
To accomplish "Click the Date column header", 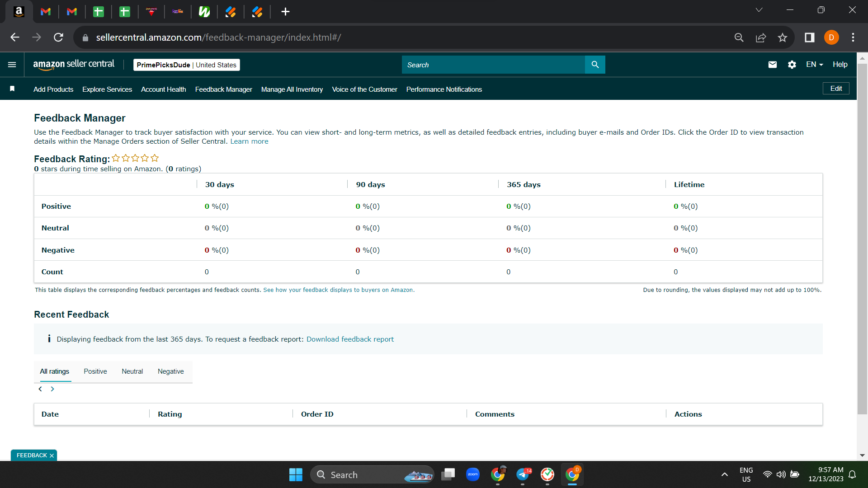I will tap(50, 414).
